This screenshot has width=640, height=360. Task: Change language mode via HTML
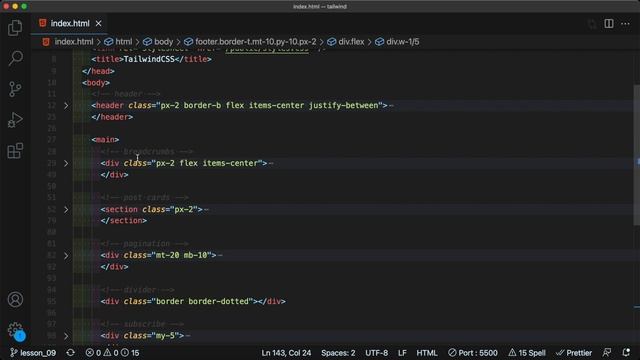(427, 353)
